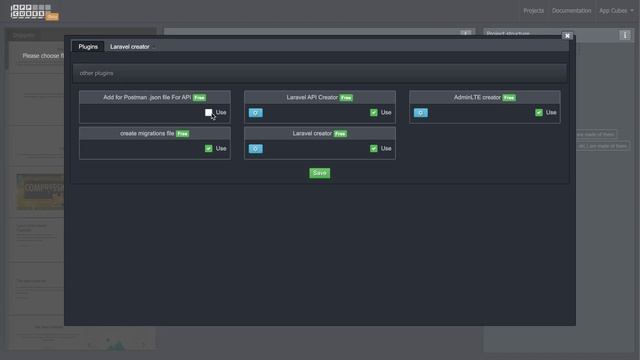The height and width of the screenshot is (360, 640).
Task: Select the 'AdminLTE creator' plugin title
Action: coord(477,97)
